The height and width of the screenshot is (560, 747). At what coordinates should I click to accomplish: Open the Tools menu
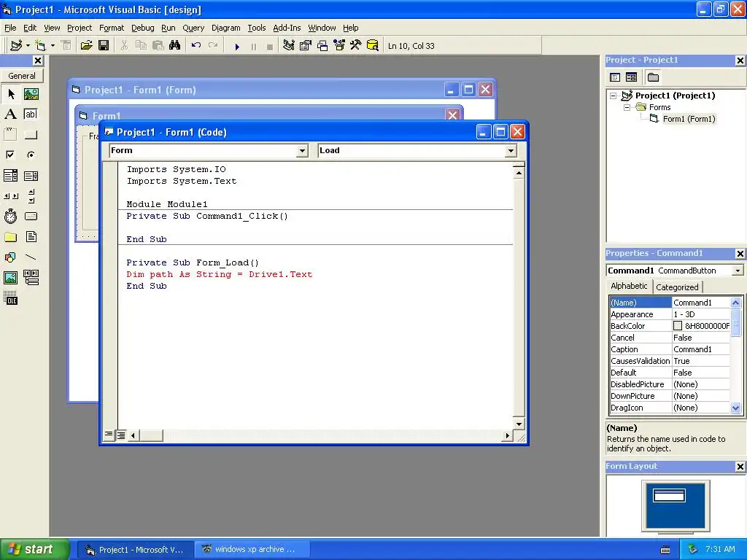pos(256,28)
